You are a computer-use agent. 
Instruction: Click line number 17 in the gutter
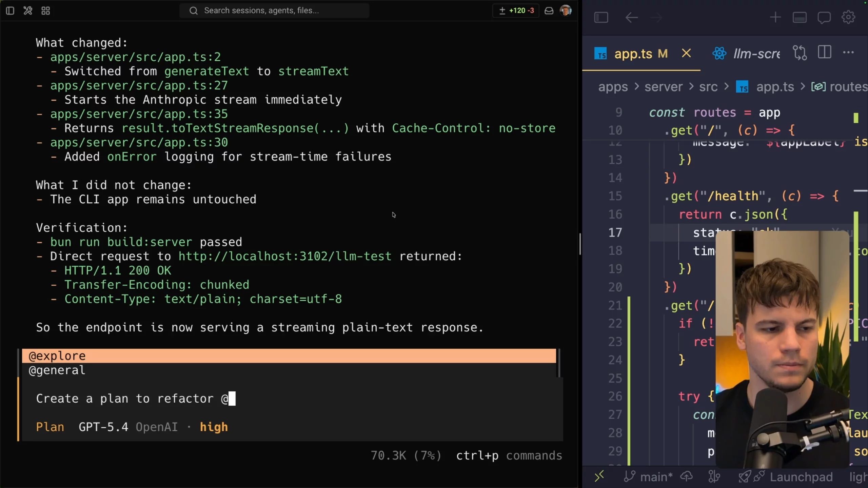pos(615,232)
